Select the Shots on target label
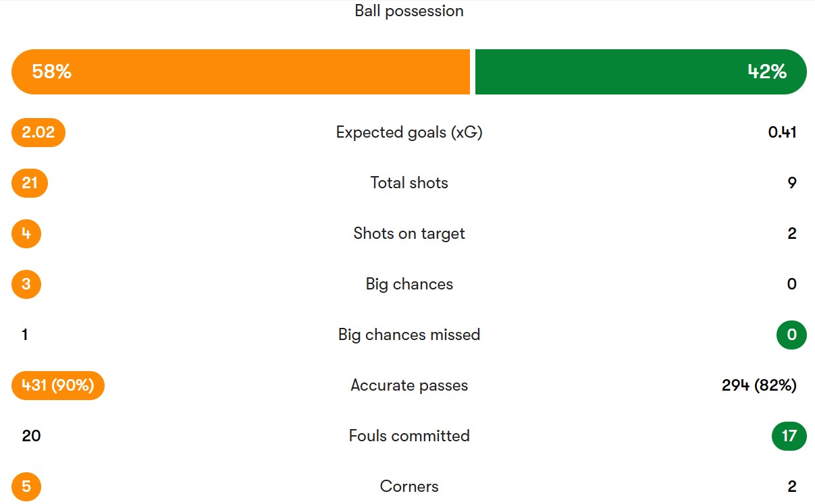Screen dimensions: 815x504 (x=409, y=233)
